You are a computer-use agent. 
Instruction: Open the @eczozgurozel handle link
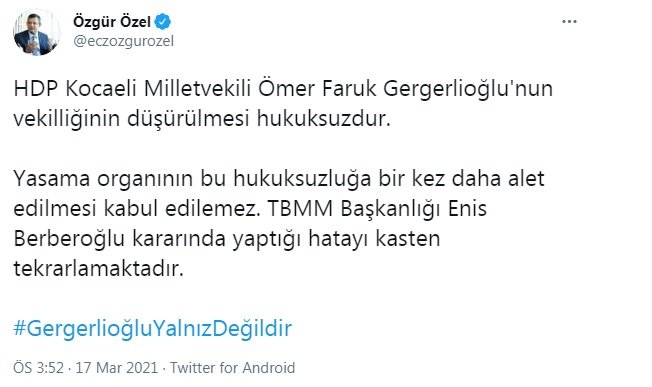[x=123, y=41]
